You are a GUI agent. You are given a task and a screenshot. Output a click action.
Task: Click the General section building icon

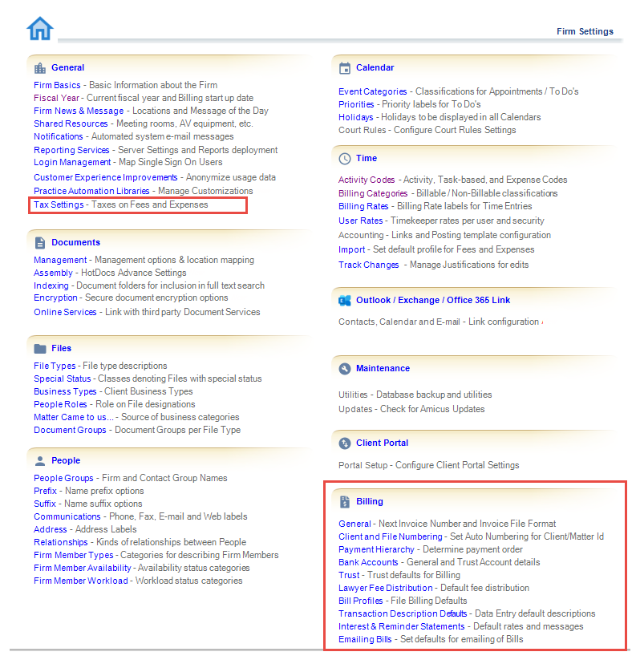point(40,67)
